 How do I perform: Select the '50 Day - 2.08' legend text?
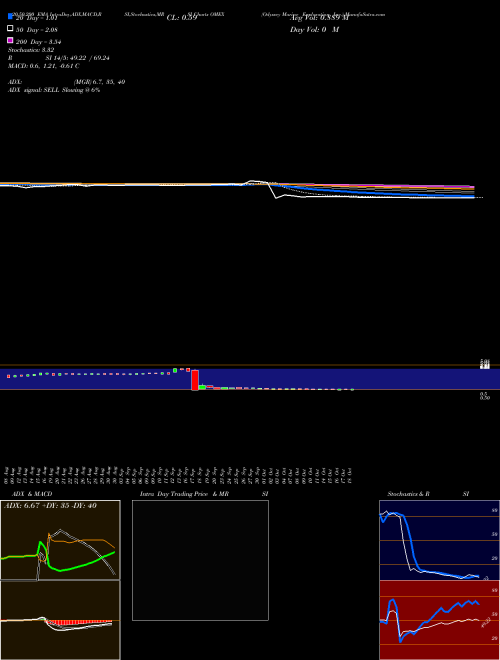click(37, 30)
